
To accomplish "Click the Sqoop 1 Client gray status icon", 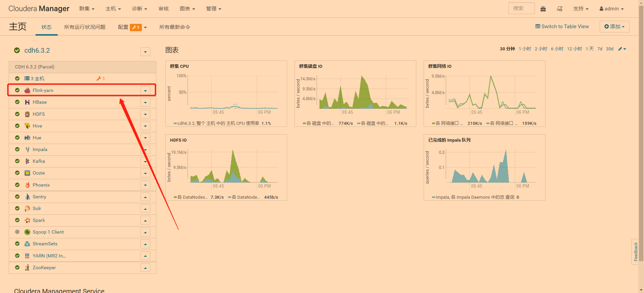I will 17,232.
